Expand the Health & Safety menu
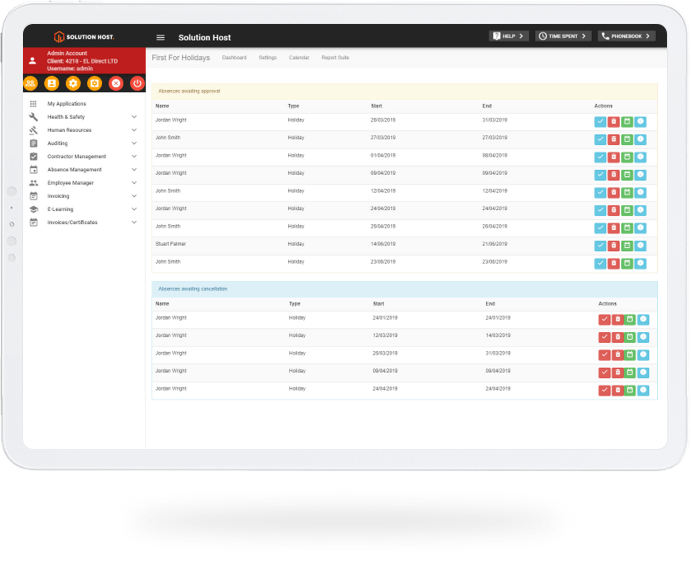Viewport: 691px width, 563px height. point(134,117)
